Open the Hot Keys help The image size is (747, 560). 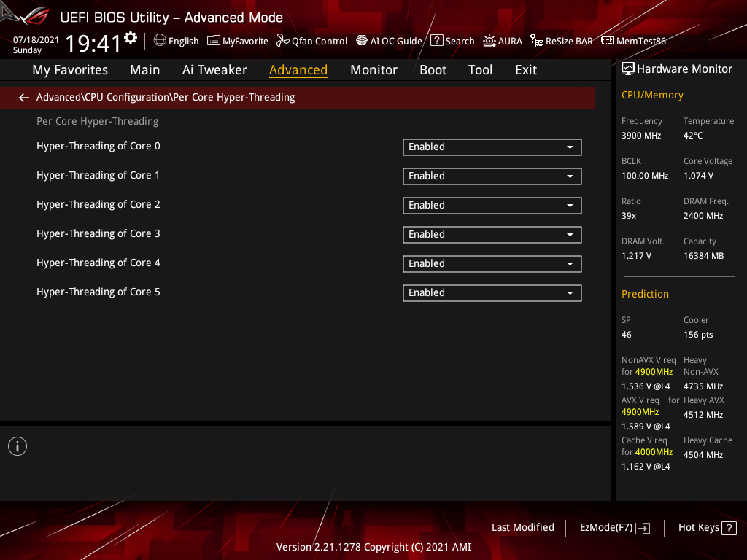pos(706,527)
